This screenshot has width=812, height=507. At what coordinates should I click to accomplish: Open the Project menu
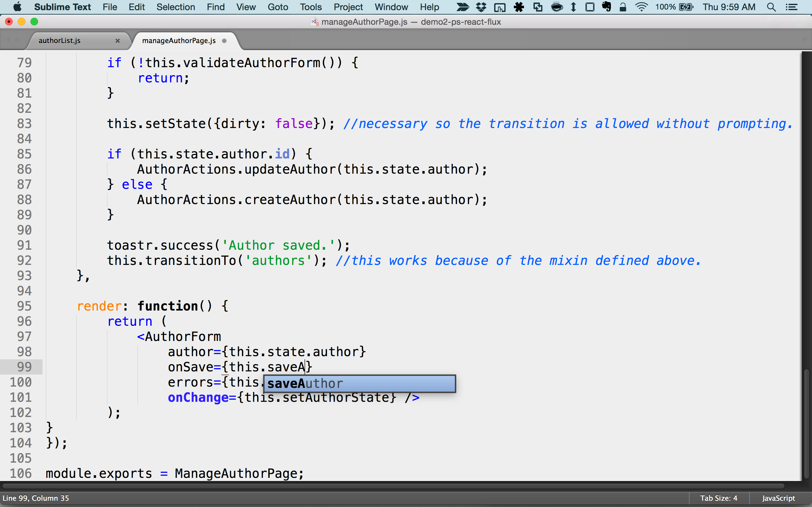348,7
